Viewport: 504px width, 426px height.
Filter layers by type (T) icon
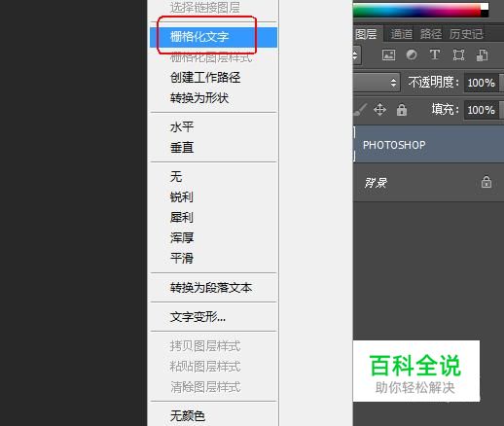(x=435, y=54)
